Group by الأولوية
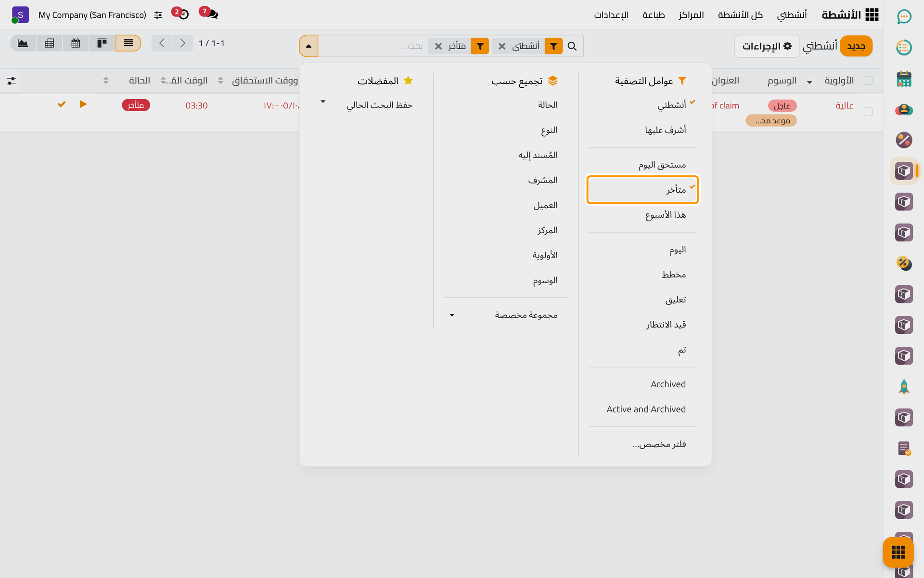Image resolution: width=924 pixels, height=578 pixels. point(506,255)
